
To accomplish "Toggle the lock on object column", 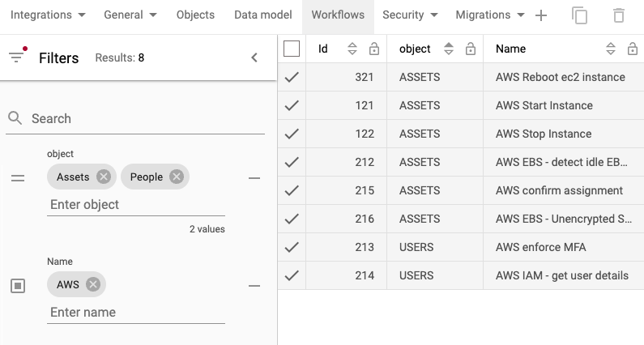I will (471, 49).
